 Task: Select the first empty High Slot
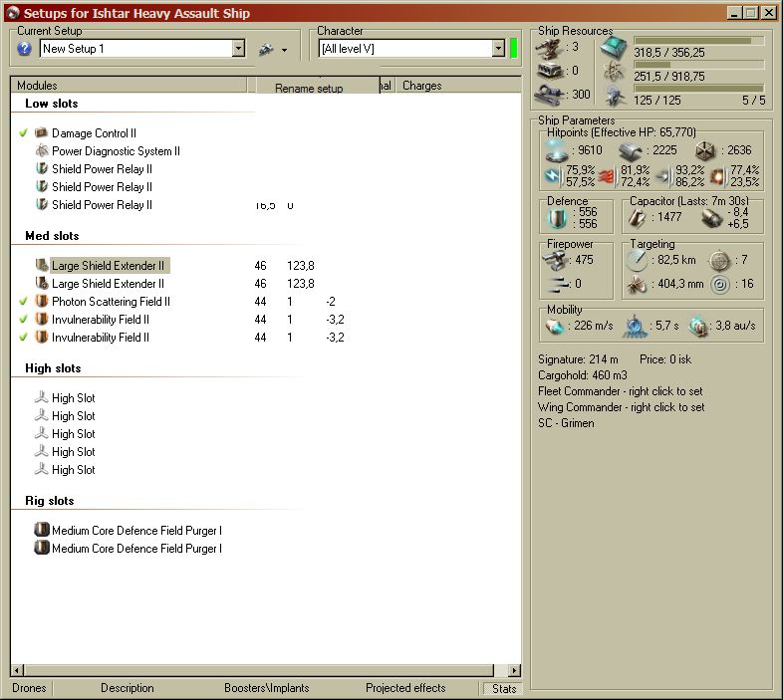tap(74, 398)
